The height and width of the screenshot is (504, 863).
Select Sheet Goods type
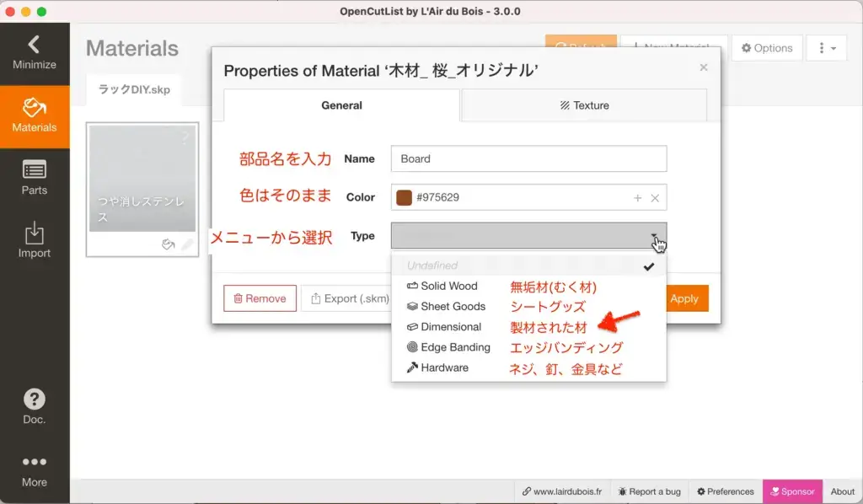(528, 307)
